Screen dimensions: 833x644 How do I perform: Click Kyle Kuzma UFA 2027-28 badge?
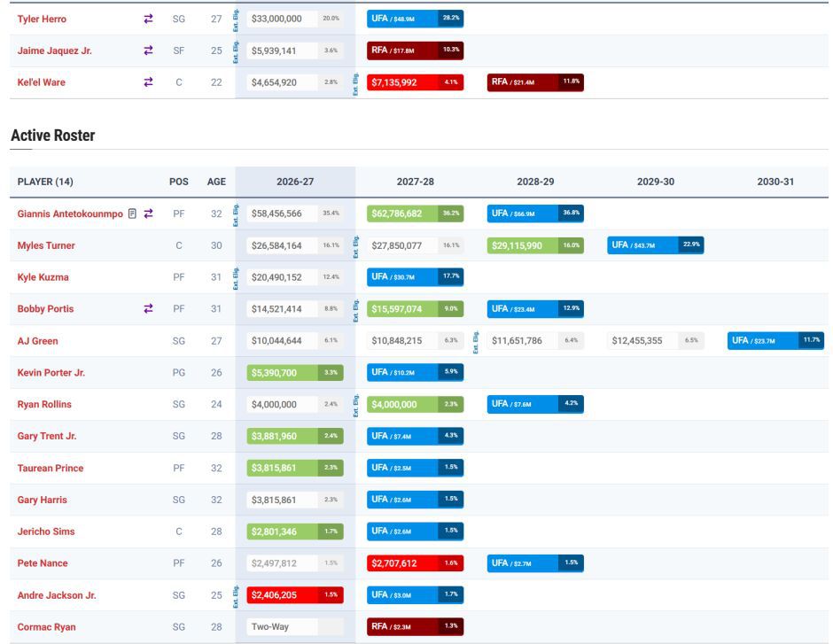tap(415, 277)
